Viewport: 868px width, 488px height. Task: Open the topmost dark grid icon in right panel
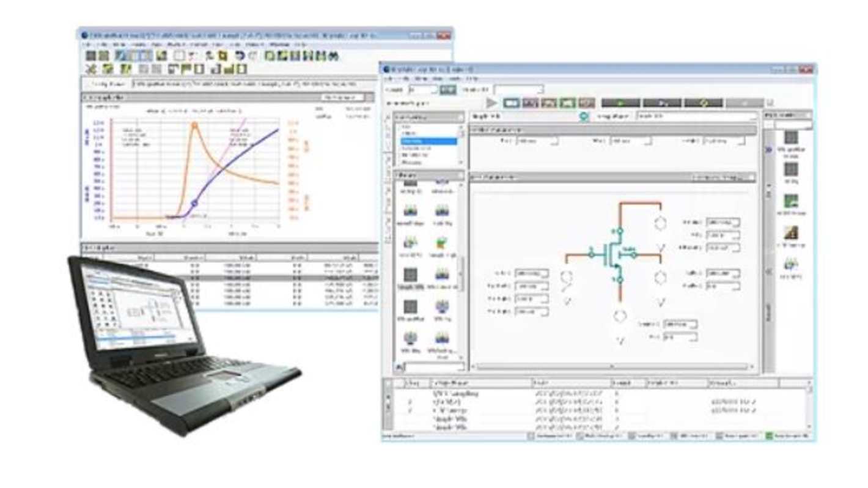(791, 138)
